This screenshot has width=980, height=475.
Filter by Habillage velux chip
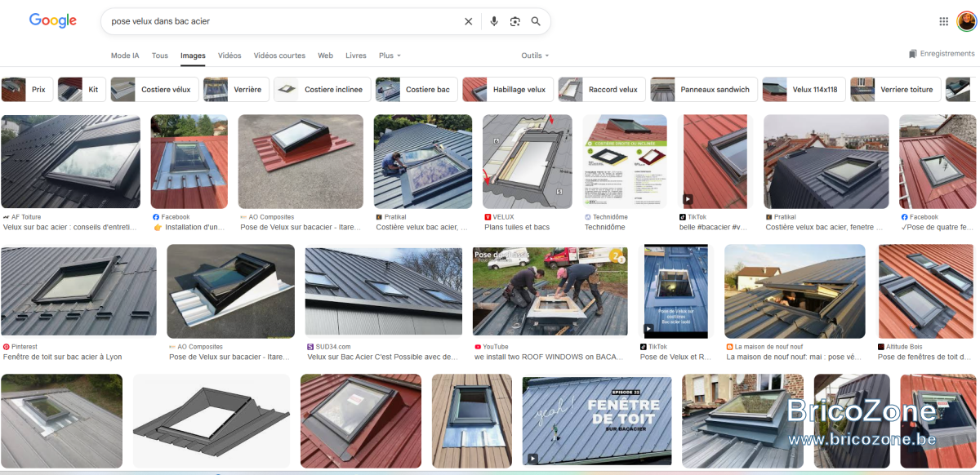coord(508,90)
